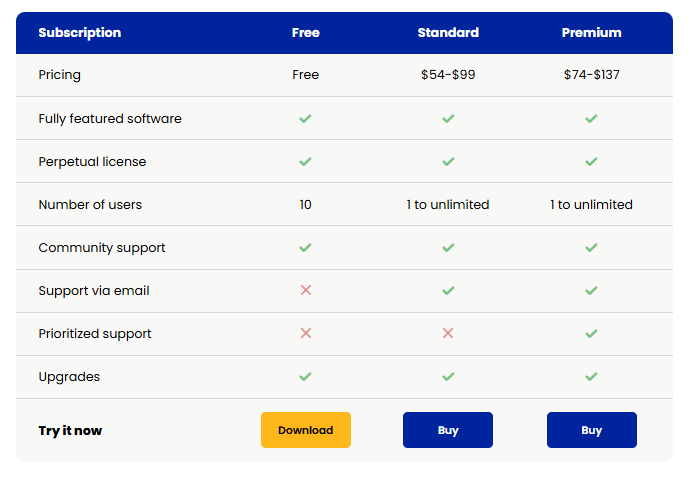
Task: Click Standard plan's Perpetual license checkmark
Action: (448, 161)
